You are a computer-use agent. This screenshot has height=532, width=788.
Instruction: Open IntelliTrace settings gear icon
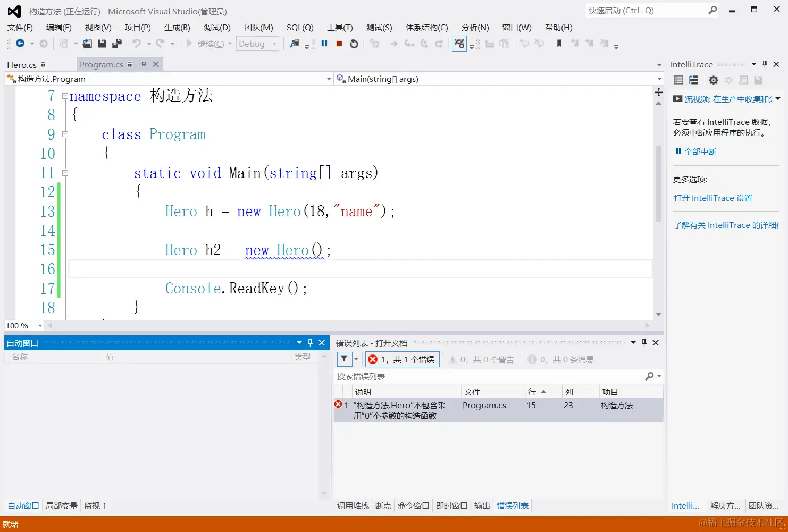(714, 80)
